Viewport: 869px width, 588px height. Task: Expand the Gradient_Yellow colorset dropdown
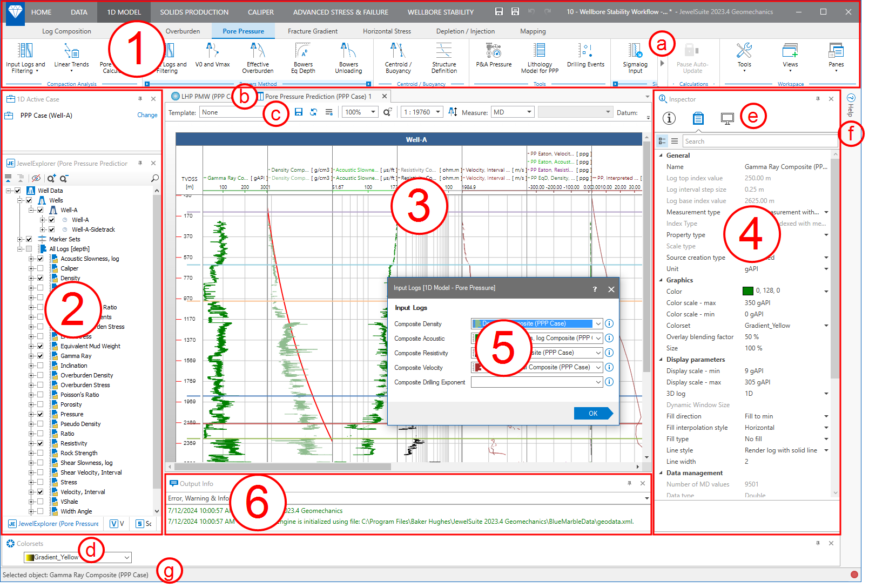(x=126, y=557)
